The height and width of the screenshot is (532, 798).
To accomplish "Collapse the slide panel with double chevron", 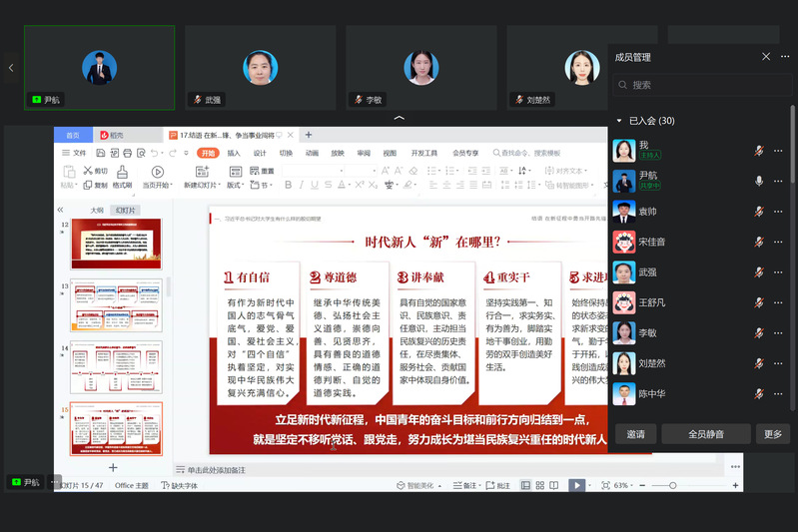I will click(61, 210).
